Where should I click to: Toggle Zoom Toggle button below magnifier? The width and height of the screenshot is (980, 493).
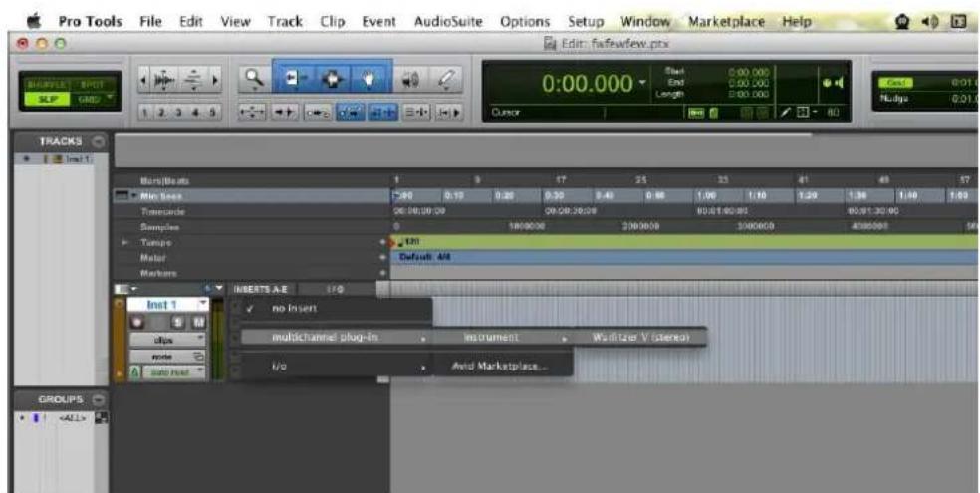click(254, 113)
